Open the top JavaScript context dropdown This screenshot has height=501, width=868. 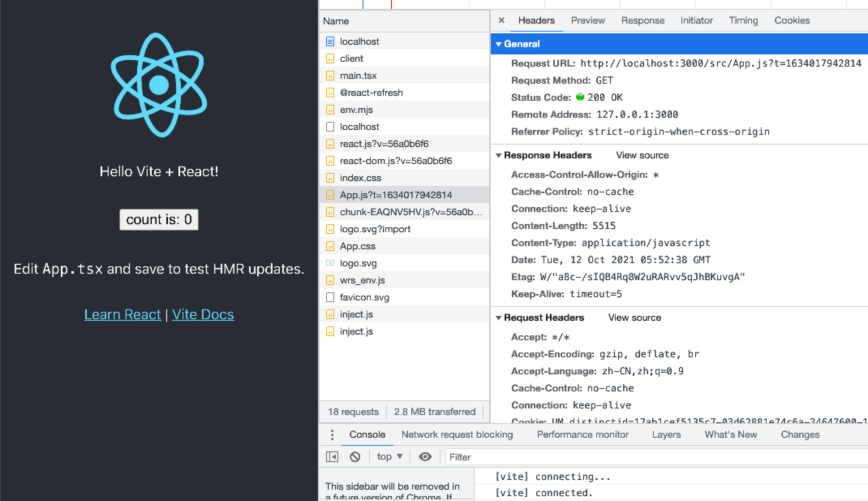click(x=389, y=457)
